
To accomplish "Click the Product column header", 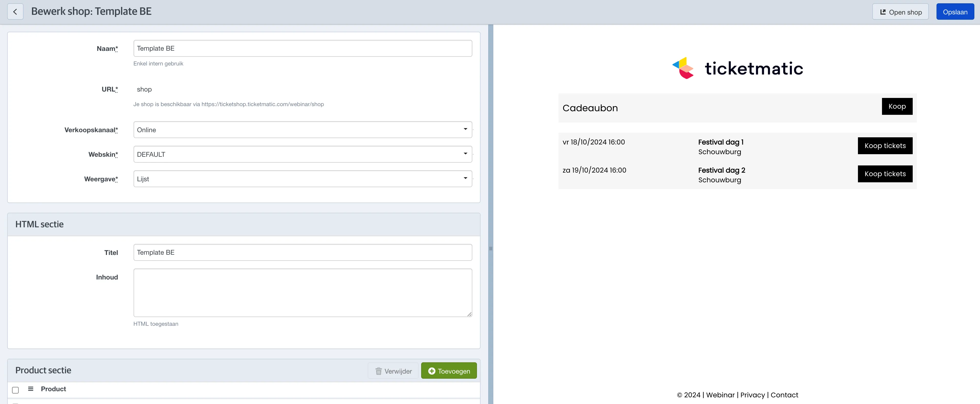I will click(x=53, y=389).
